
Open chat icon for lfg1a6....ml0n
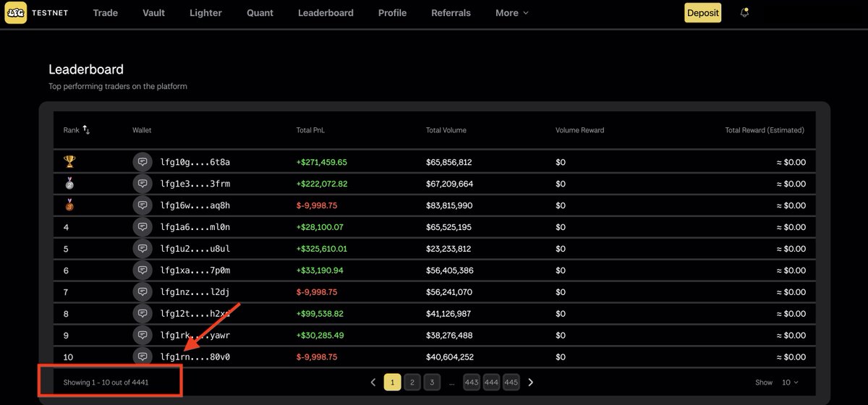142,227
